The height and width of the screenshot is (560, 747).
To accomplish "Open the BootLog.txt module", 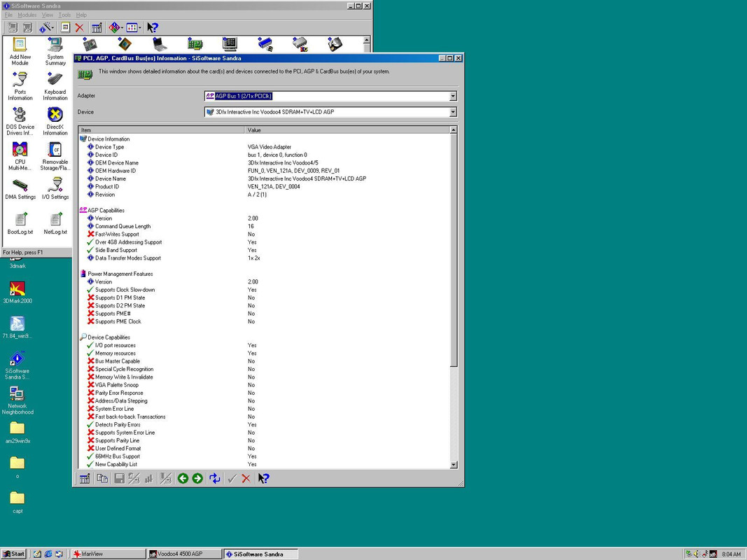I will pos(20,223).
